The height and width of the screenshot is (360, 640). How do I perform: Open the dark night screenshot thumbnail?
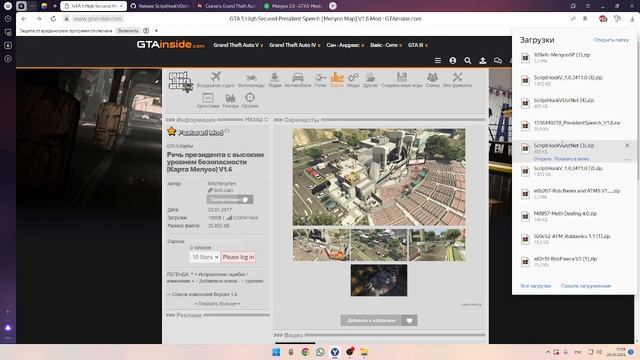[379, 280]
